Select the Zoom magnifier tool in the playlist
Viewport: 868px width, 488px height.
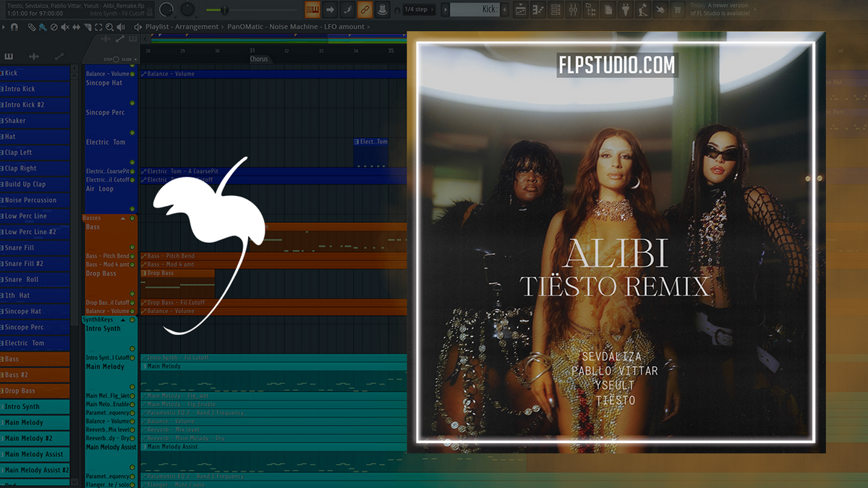coord(110,27)
